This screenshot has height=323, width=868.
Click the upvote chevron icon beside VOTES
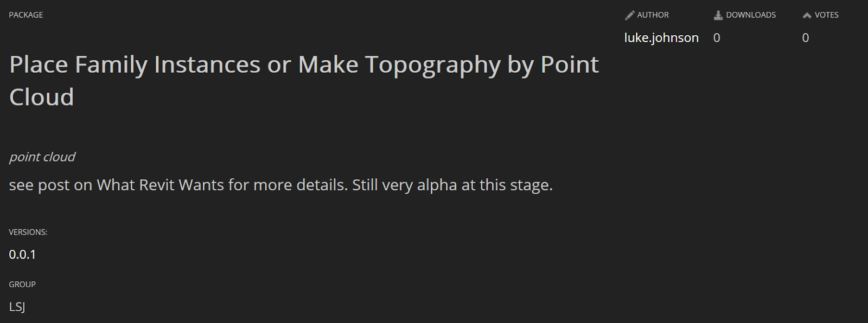807,15
